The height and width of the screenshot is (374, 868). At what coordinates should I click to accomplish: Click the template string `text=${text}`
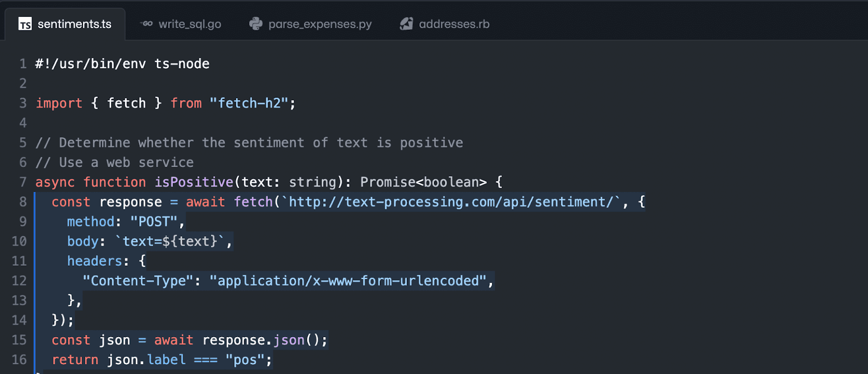coord(170,241)
